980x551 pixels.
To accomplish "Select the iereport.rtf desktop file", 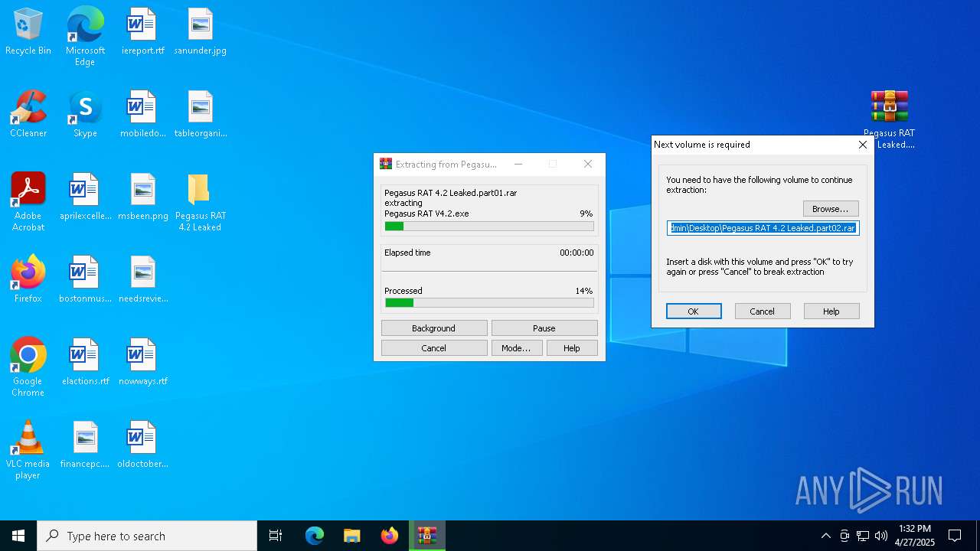I will 142,32.
